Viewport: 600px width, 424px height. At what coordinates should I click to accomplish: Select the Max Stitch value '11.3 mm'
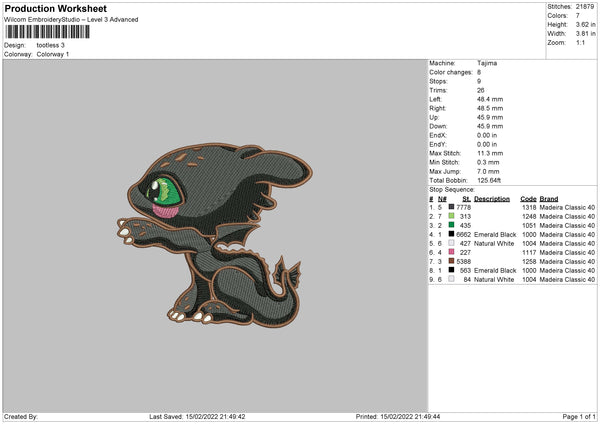(490, 153)
